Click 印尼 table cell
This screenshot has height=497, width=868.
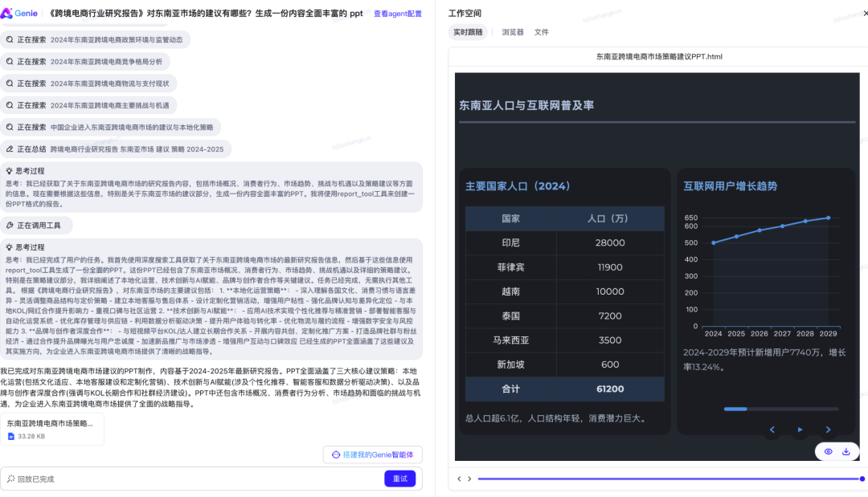(510, 242)
